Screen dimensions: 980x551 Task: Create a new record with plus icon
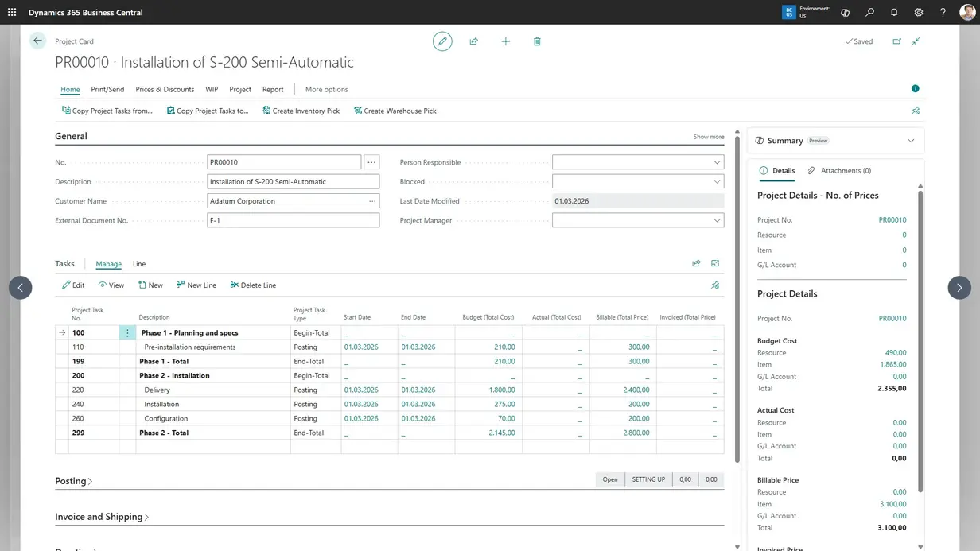pos(506,41)
